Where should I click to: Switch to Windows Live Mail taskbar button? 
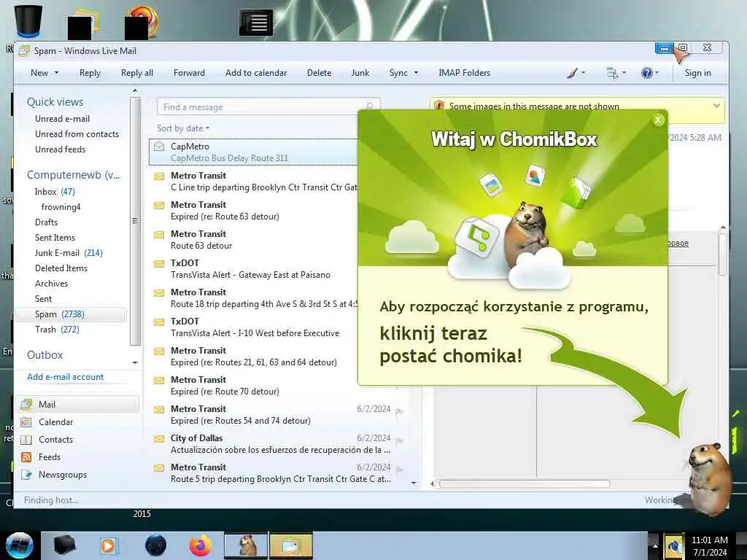(291, 545)
